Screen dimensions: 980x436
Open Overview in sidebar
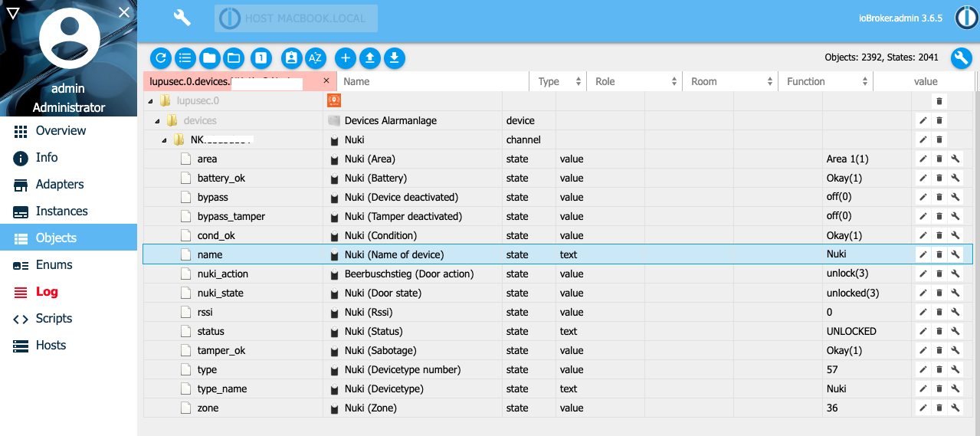(68, 130)
